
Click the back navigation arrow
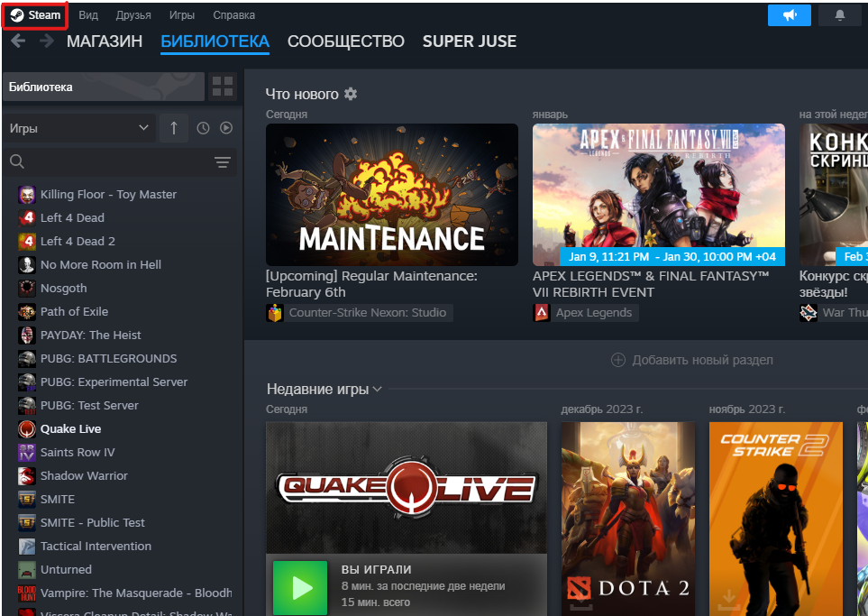(18, 41)
